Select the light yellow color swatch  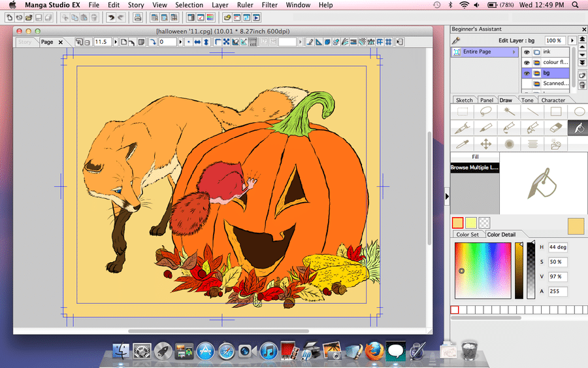point(471,223)
